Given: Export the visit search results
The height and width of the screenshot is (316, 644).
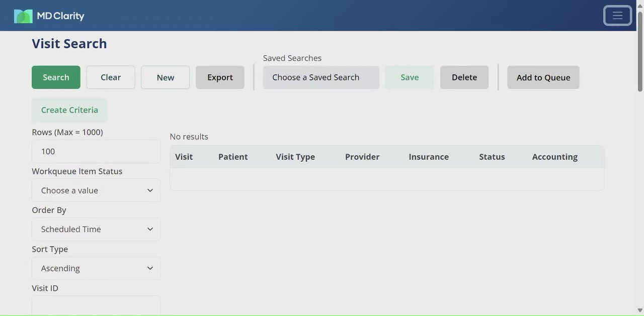Looking at the screenshot, I should click(x=220, y=77).
